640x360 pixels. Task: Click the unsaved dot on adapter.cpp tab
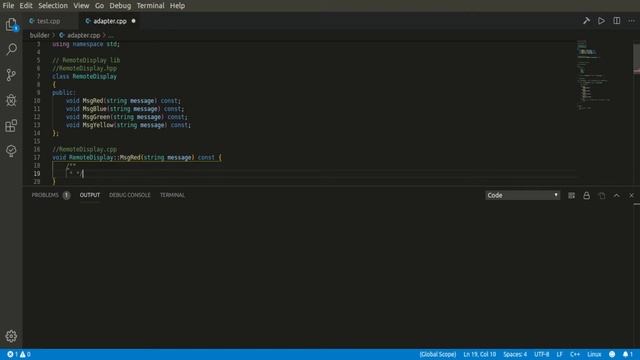coord(133,21)
